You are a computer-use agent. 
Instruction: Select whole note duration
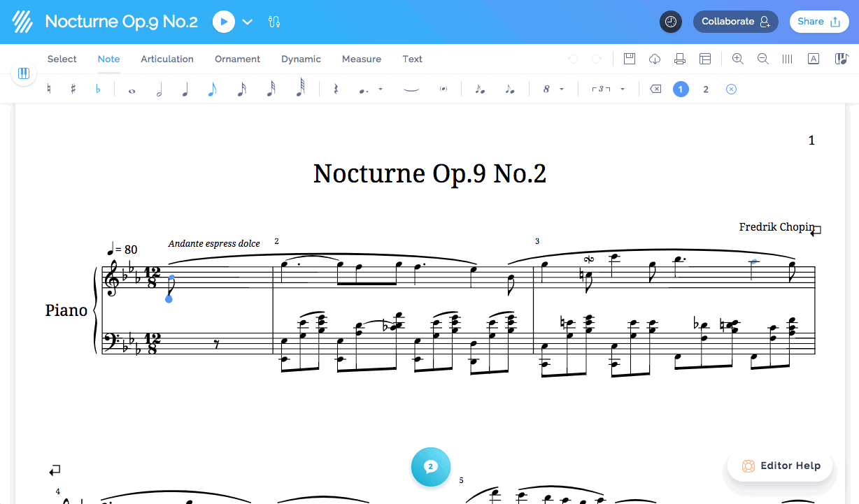(x=132, y=90)
